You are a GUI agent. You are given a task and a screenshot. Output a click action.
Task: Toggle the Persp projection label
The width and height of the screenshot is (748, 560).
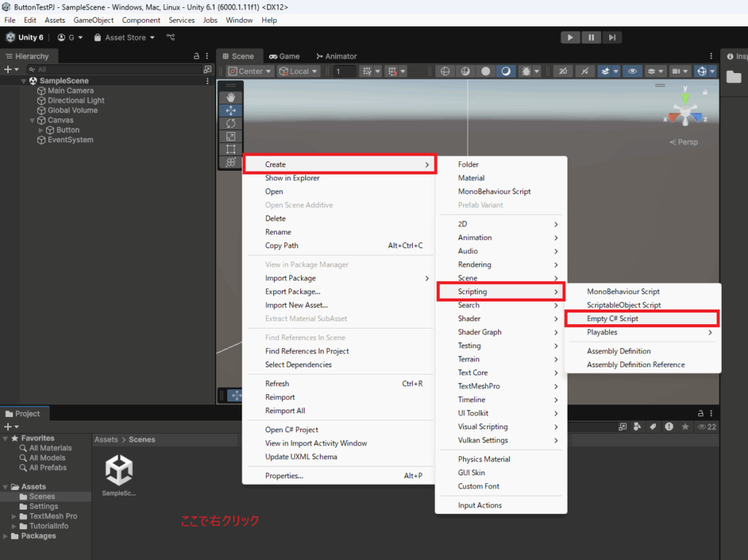point(684,142)
